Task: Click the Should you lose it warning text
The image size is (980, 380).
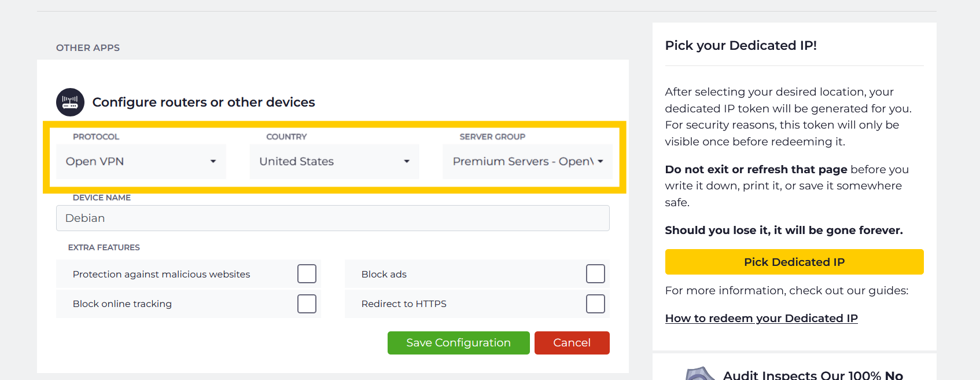Action: tap(784, 231)
